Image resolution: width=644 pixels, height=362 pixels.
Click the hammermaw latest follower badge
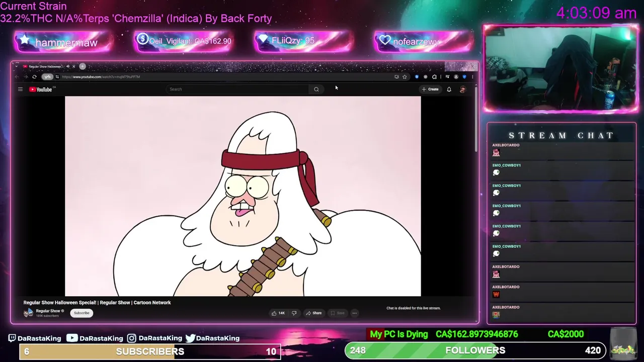[64, 42]
